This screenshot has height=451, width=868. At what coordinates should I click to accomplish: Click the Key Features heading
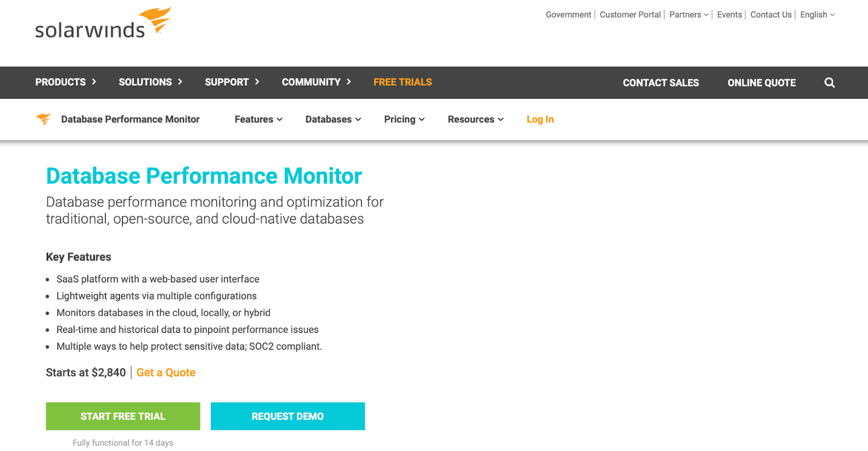click(x=79, y=257)
